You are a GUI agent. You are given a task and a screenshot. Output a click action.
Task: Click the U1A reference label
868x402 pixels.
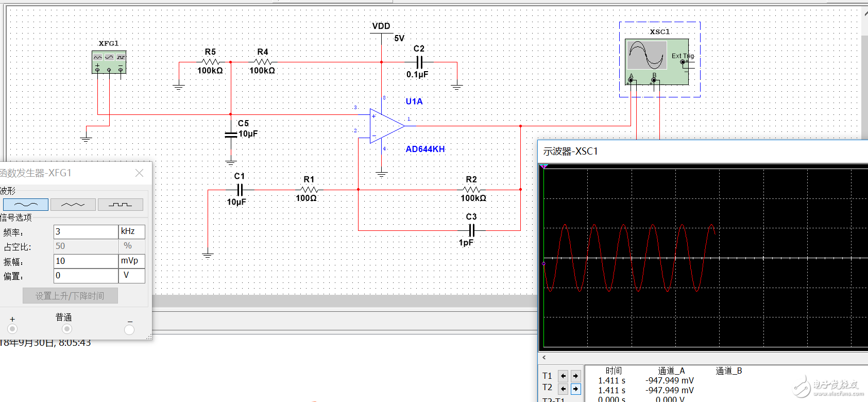[414, 102]
